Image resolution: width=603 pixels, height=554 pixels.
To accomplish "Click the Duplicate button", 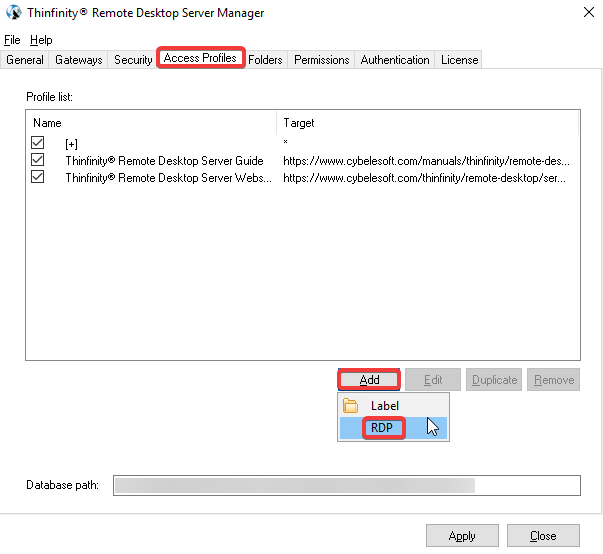I will [x=494, y=380].
